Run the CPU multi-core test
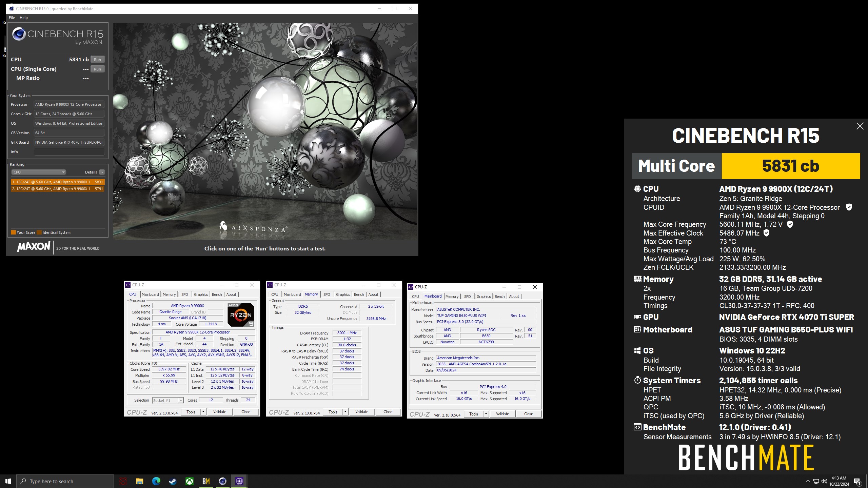Image resolution: width=868 pixels, height=488 pixels. tap(98, 60)
